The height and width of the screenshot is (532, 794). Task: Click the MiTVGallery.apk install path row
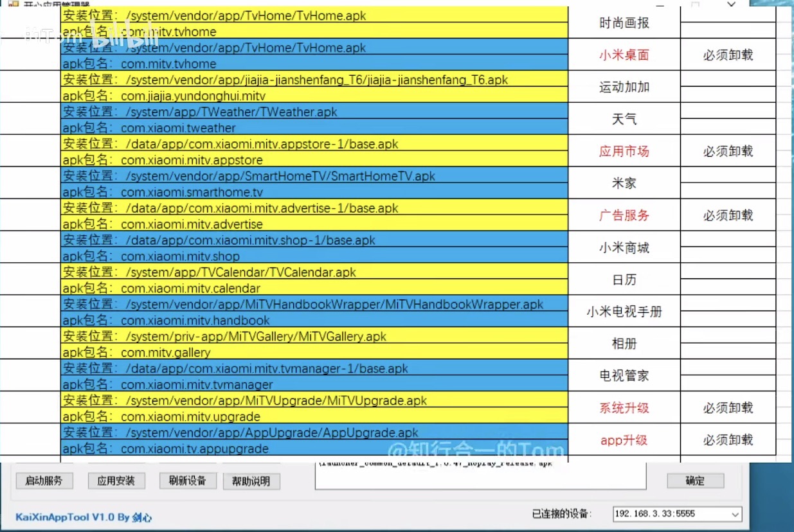pyautogui.click(x=314, y=337)
